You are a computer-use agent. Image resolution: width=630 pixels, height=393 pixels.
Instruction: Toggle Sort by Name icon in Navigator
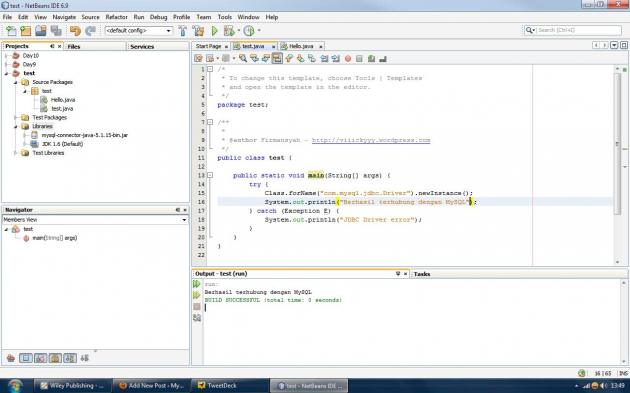70,358
